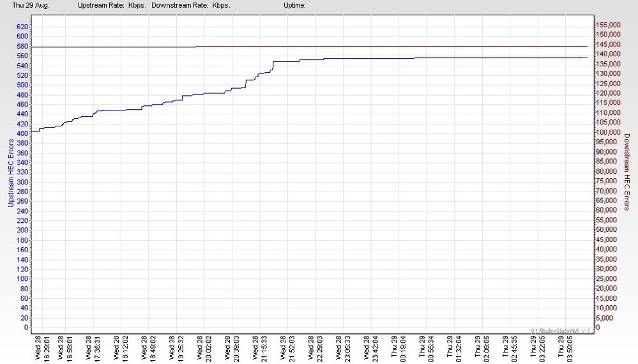Click downstream axis value 70,000
Image resolution: width=638 pixels, height=364 pixels.
(x=607, y=191)
